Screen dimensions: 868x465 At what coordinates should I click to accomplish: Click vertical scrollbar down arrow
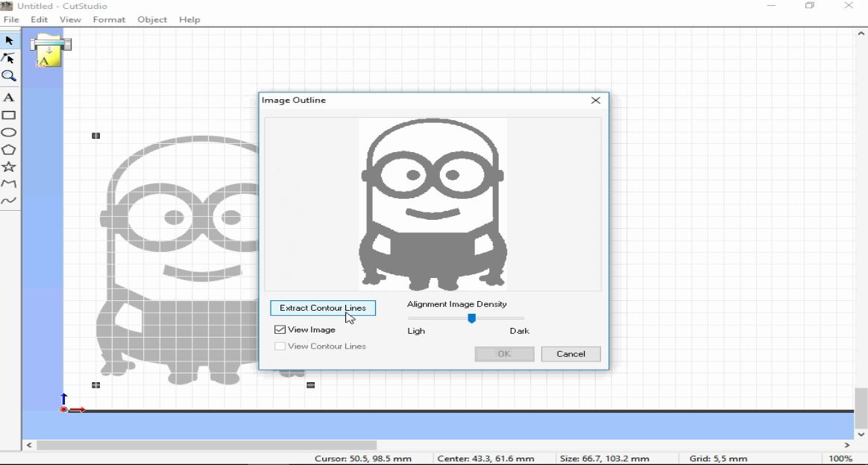861,434
